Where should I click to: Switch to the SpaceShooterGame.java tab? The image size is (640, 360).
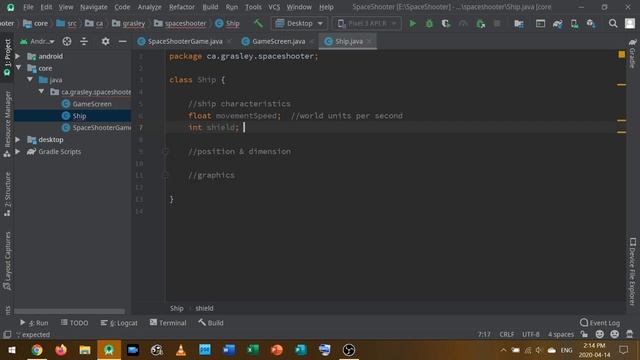[x=184, y=41]
